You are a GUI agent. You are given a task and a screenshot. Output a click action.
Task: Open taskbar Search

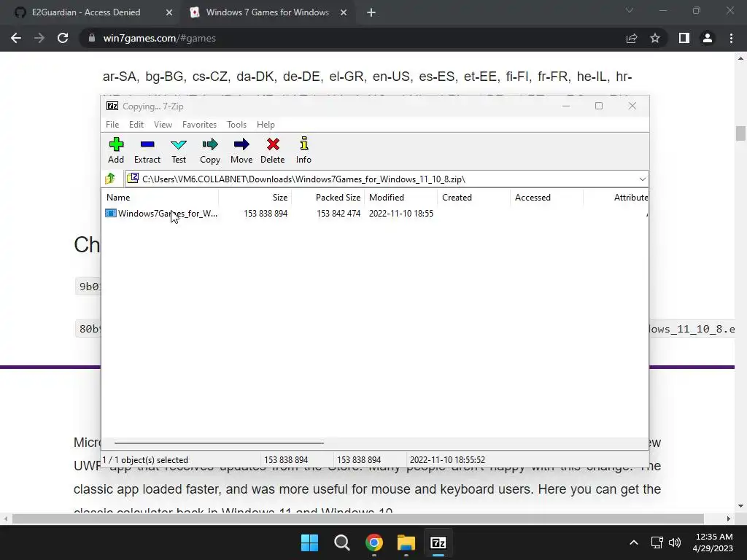click(x=342, y=542)
